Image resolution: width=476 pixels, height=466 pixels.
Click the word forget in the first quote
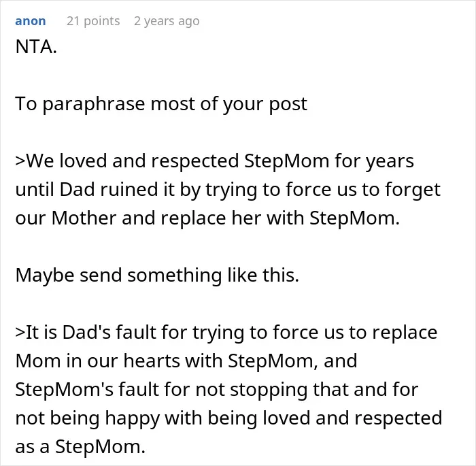pyautogui.click(x=413, y=190)
